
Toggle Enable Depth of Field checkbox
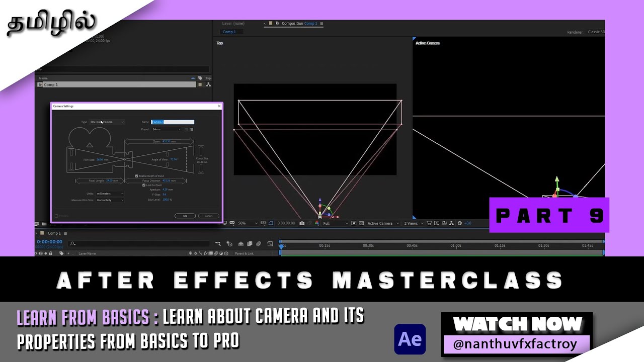(136, 176)
